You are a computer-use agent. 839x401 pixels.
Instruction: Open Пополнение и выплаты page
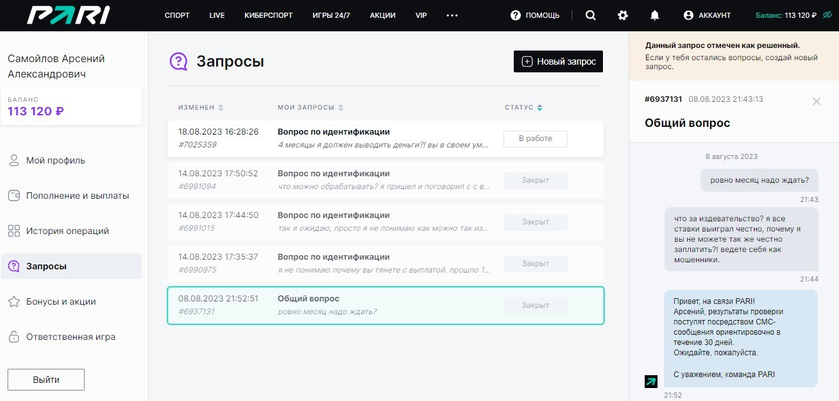pos(78,196)
